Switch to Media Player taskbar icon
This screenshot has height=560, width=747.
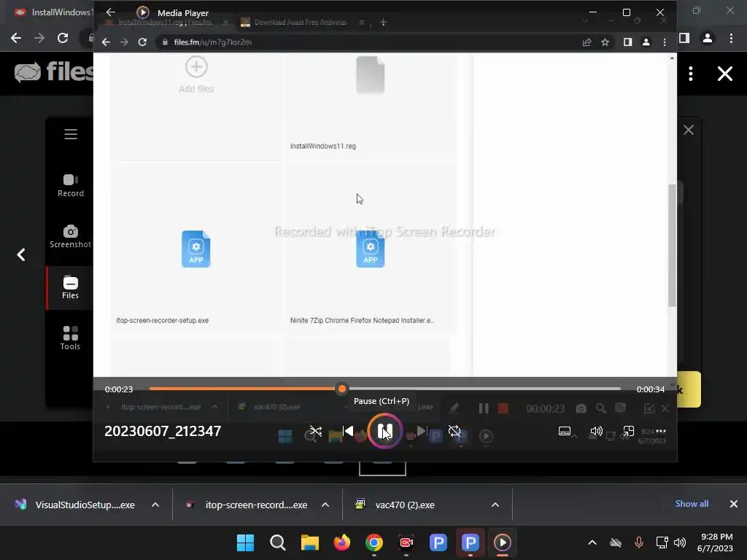pos(502,542)
